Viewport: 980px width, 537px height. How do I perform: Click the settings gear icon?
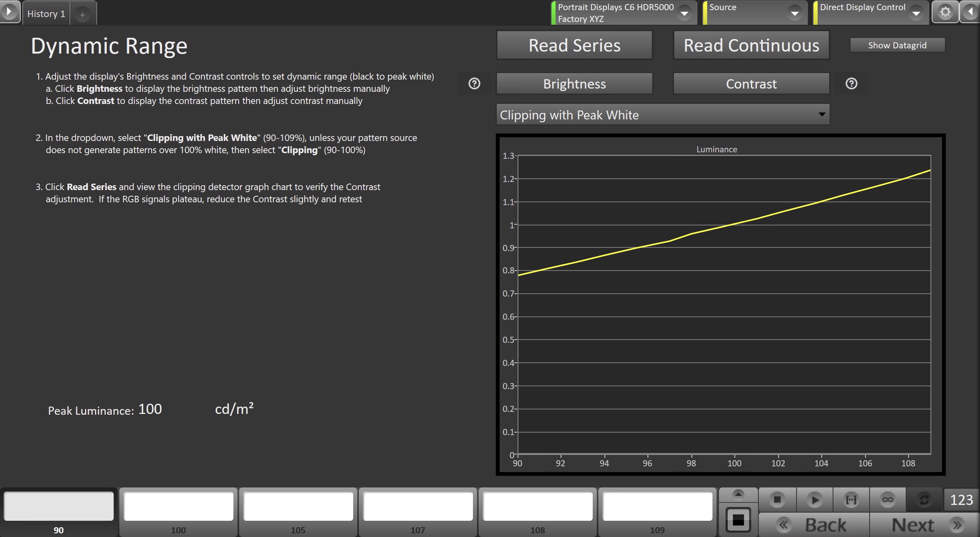945,12
